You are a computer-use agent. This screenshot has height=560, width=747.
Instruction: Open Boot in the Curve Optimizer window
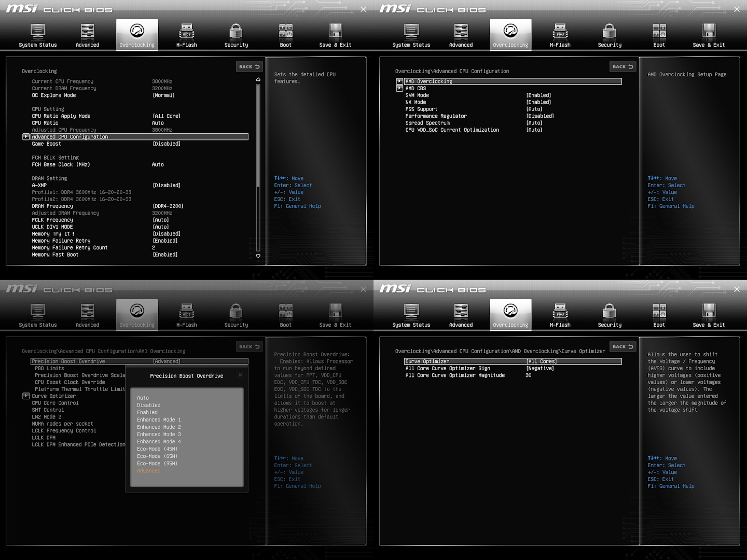(x=659, y=315)
